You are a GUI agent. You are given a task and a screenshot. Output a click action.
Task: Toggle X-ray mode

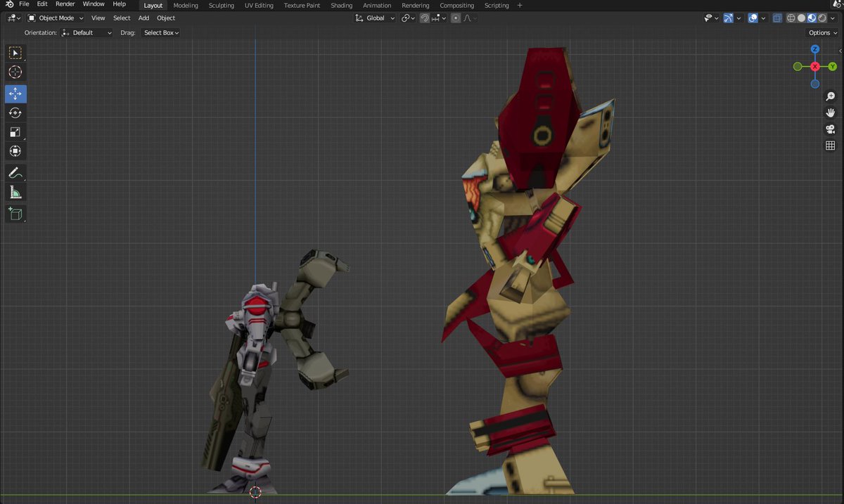coord(777,18)
